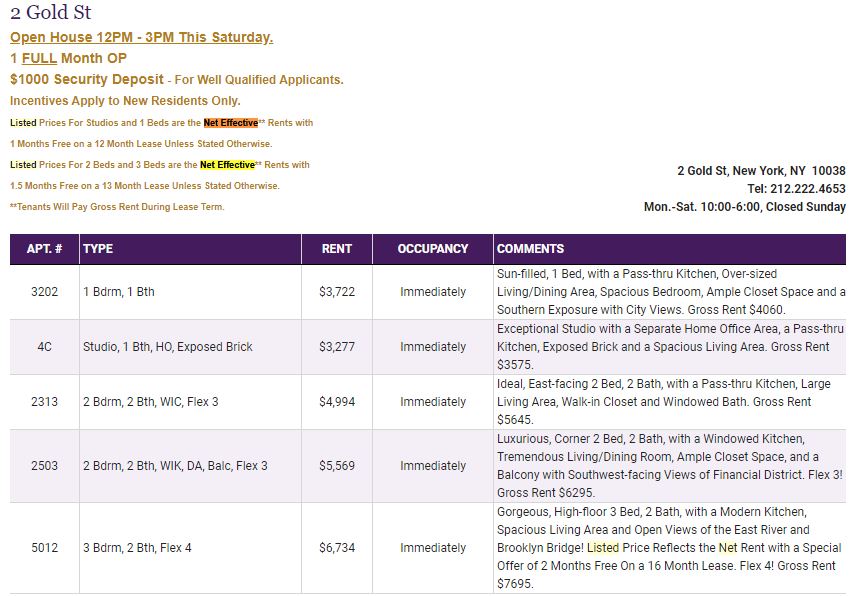
Task: Click the '2 Gold St' page heading
Action: [x=50, y=12]
